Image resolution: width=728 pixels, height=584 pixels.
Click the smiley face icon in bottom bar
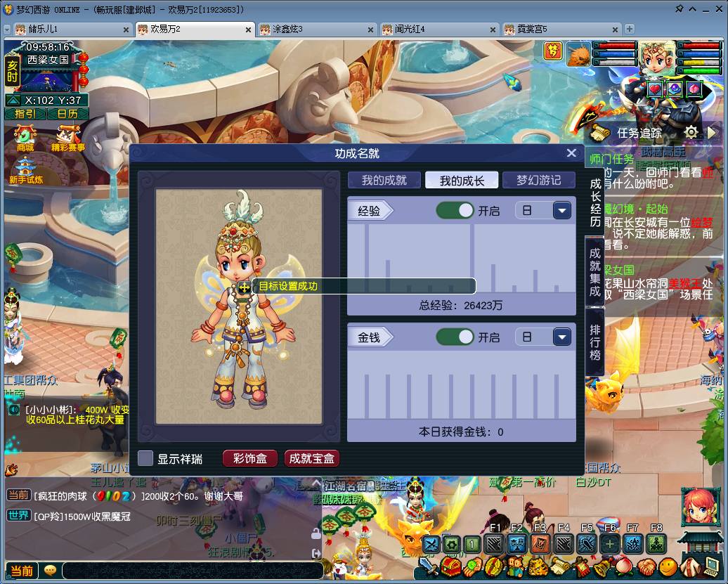click(x=668, y=567)
